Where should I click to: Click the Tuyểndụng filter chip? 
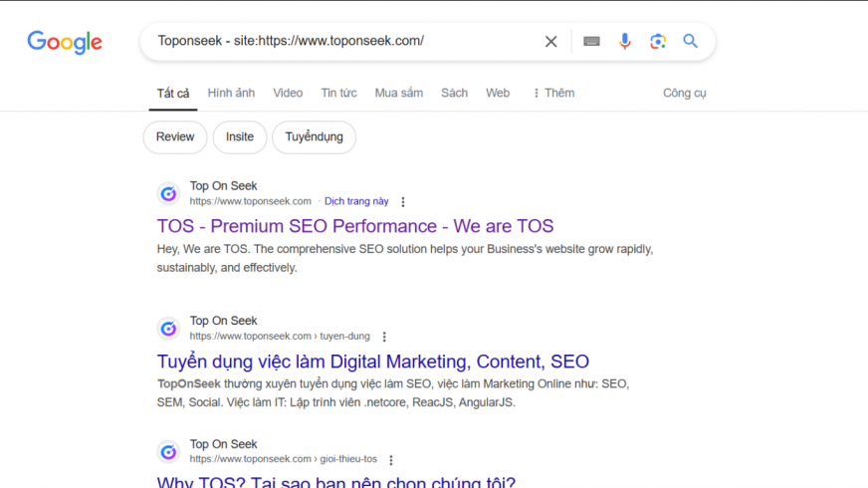(314, 137)
